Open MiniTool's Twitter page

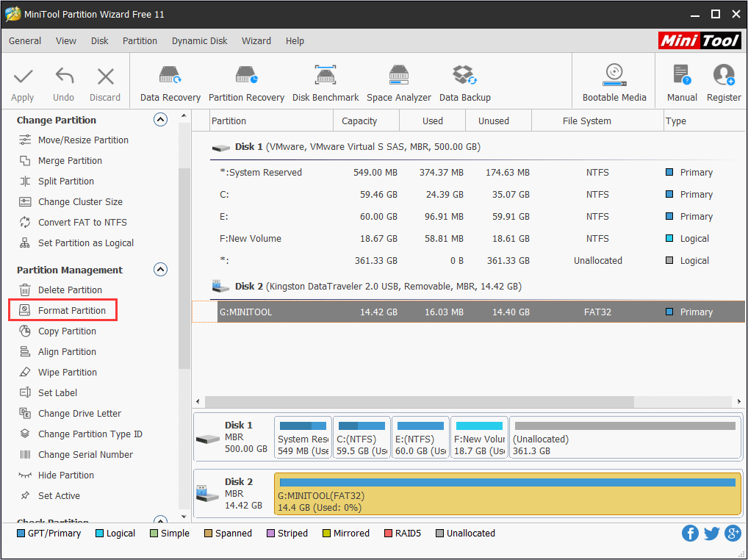click(711, 533)
